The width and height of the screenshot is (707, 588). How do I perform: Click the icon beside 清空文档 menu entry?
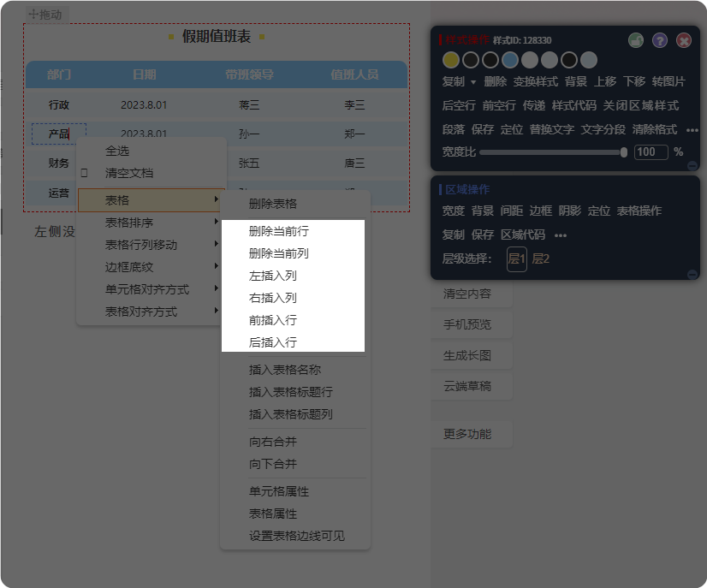(x=85, y=173)
